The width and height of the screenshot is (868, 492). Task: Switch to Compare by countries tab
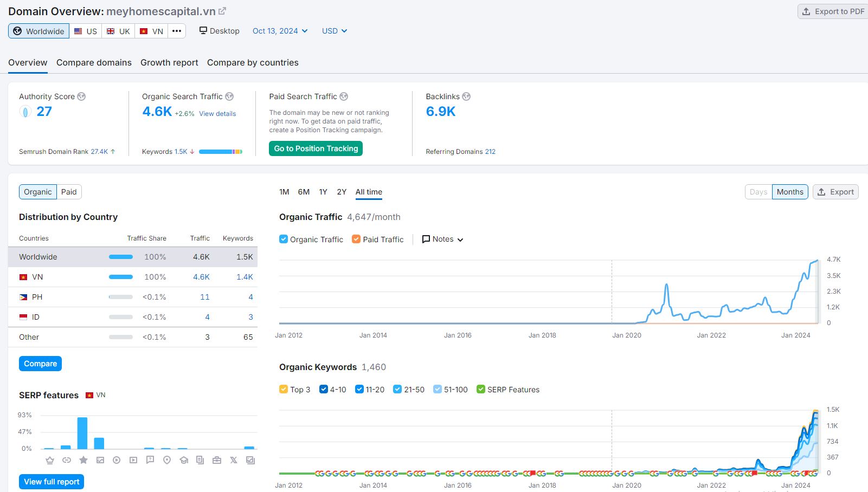tap(253, 62)
